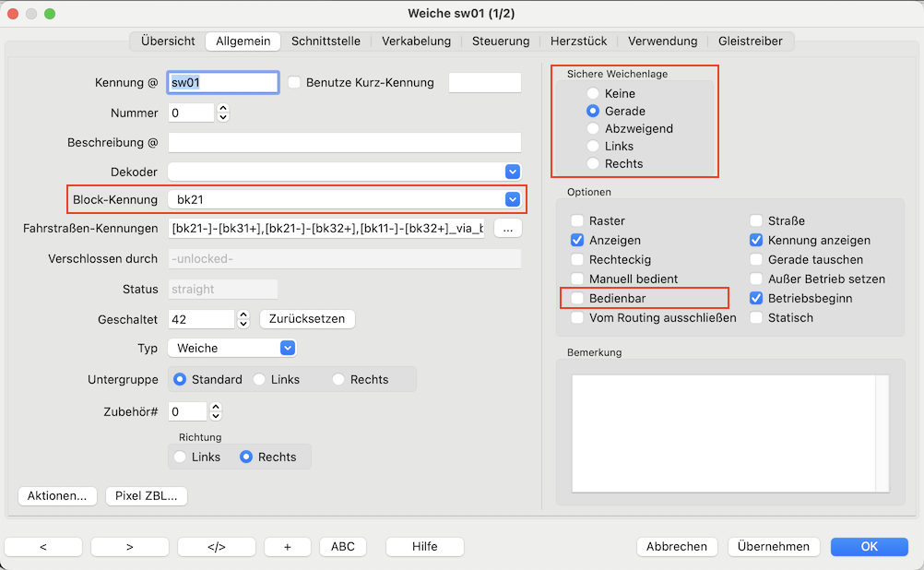Open the Block-Kennung dropdown
The width and height of the screenshot is (924, 570).
(512, 199)
